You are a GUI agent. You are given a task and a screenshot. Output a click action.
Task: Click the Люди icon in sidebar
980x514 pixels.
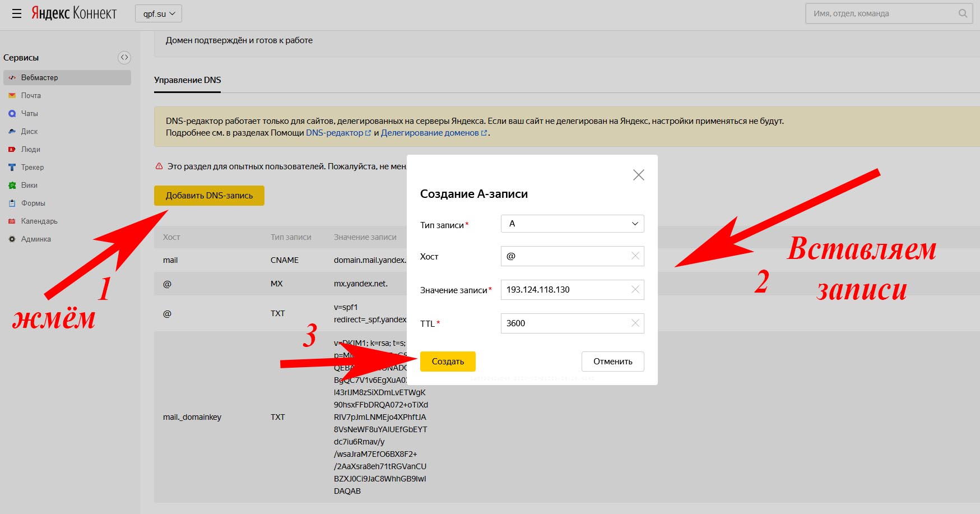[12, 149]
